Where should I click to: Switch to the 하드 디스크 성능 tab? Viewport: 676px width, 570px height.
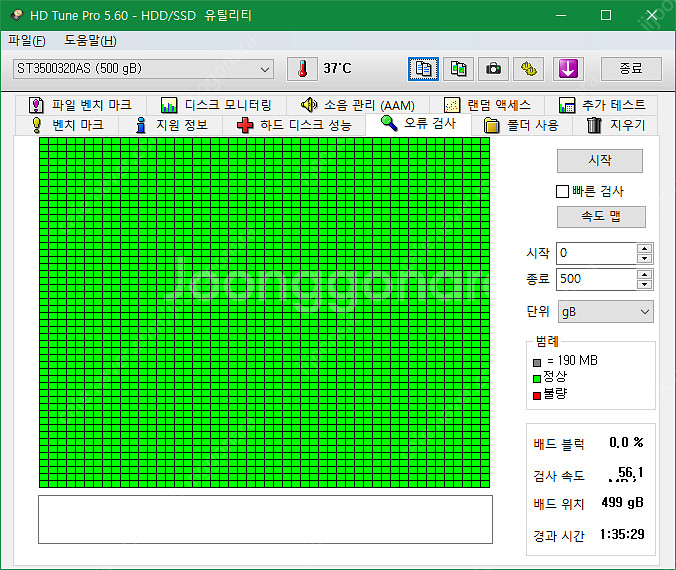tap(294, 125)
